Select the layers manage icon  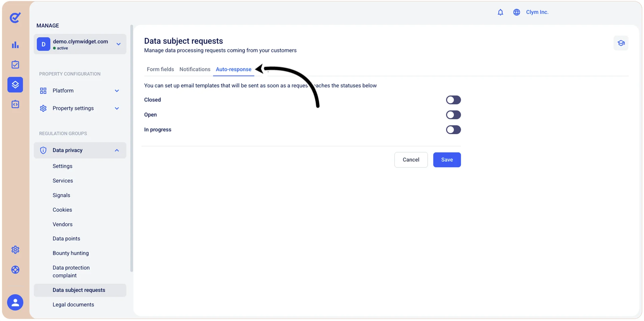click(x=15, y=84)
